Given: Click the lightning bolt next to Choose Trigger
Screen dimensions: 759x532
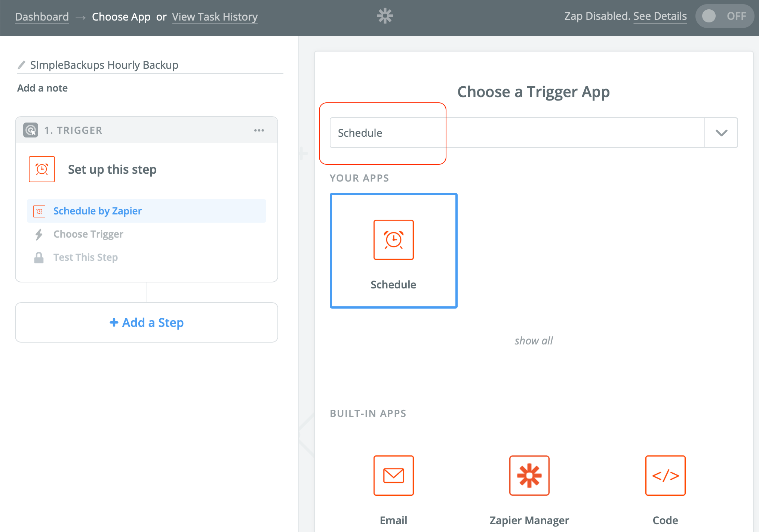Looking at the screenshot, I should pyautogui.click(x=39, y=234).
